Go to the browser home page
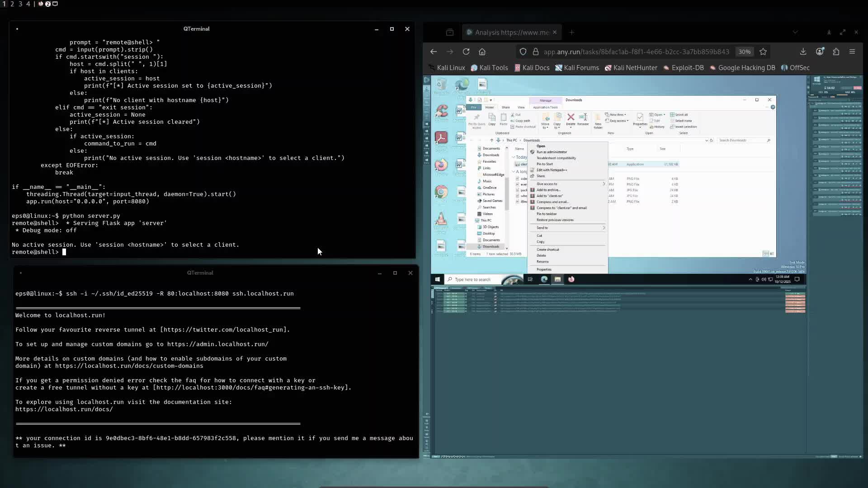The width and height of the screenshot is (868, 488). point(482,52)
